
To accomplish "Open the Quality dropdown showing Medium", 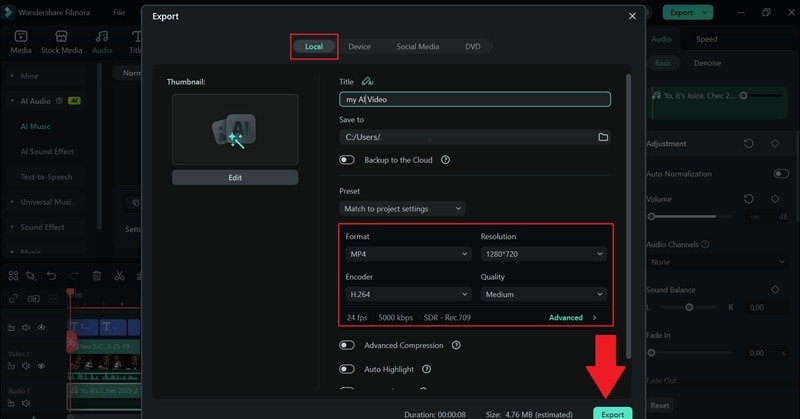I will point(543,294).
